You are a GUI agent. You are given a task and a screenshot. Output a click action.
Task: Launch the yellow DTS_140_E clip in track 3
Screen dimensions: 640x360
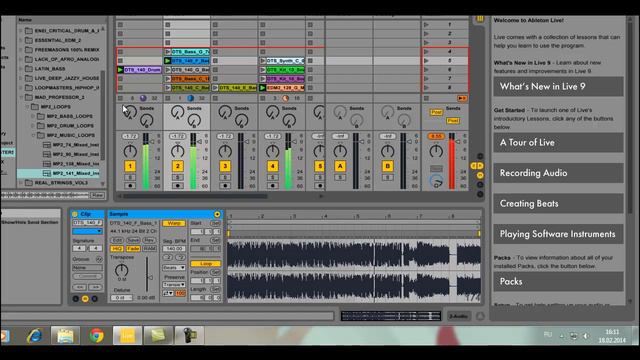215,88
